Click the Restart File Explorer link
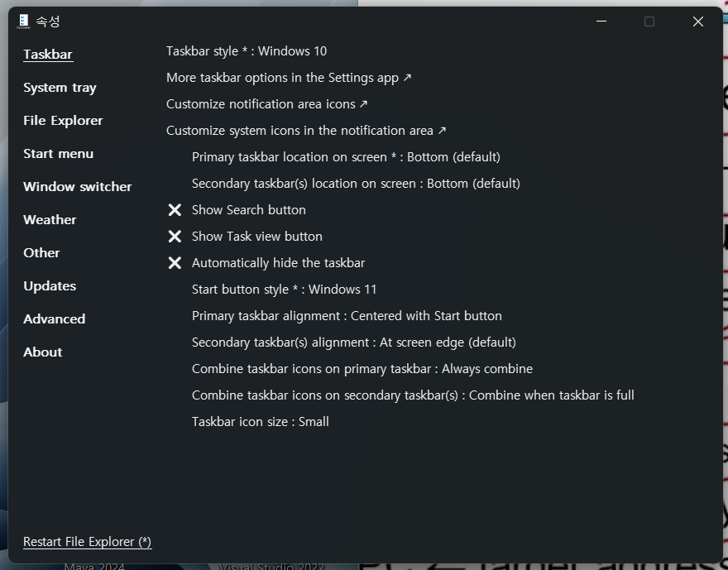The width and height of the screenshot is (728, 570). click(x=87, y=542)
